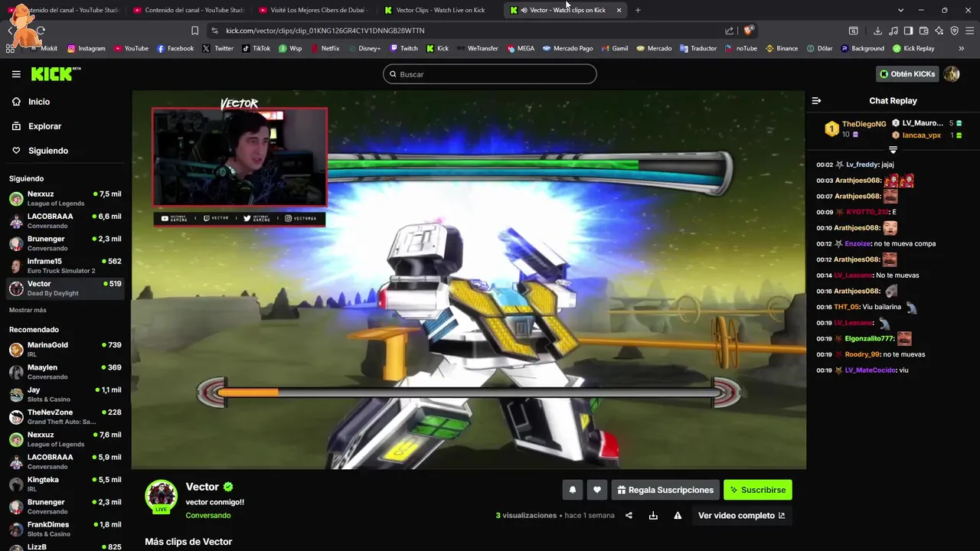Open inframe15 Euro Truck Simulator channel
The height and width of the screenshot is (551, 980).
point(65,266)
